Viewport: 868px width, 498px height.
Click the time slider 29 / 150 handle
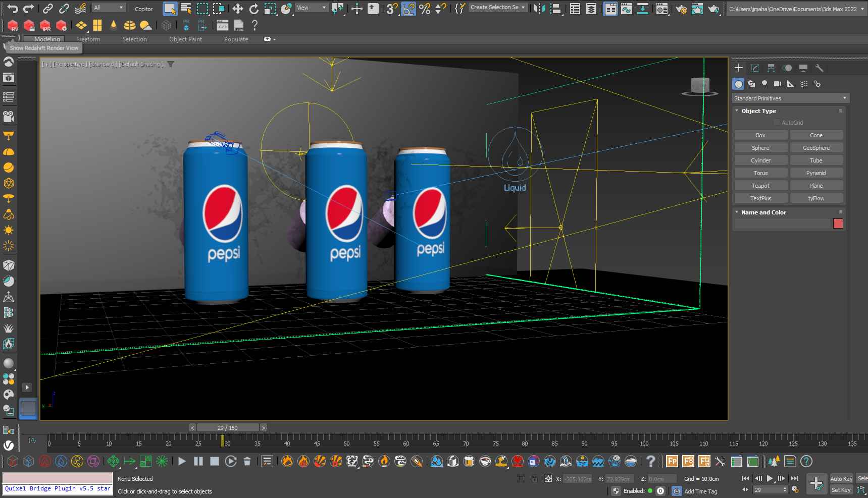pyautogui.click(x=228, y=428)
